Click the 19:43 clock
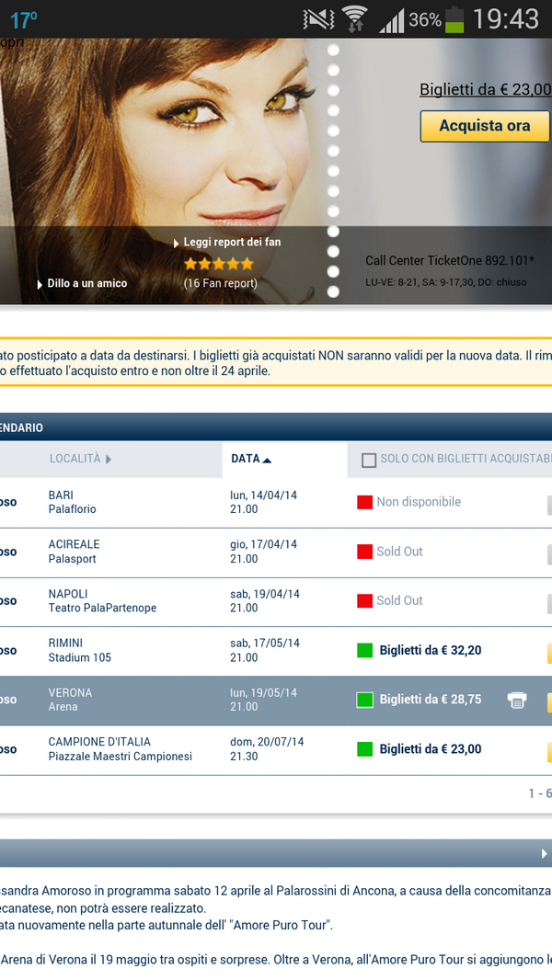The image size is (552, 980). pyautogui.click(x=506, y=18)
